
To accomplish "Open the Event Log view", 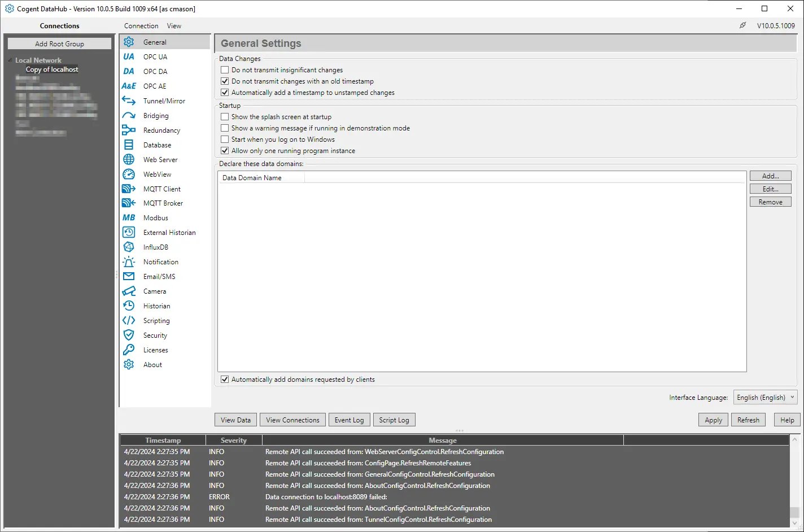I will 349,420.
